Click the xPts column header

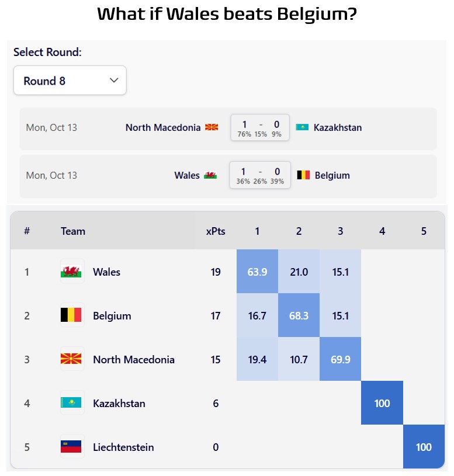pyautogui.click(x=216, y=231)
